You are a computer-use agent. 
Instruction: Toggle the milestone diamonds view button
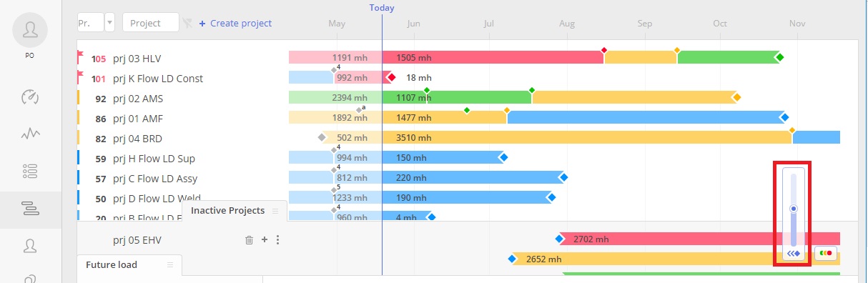(x=793, y=253)
